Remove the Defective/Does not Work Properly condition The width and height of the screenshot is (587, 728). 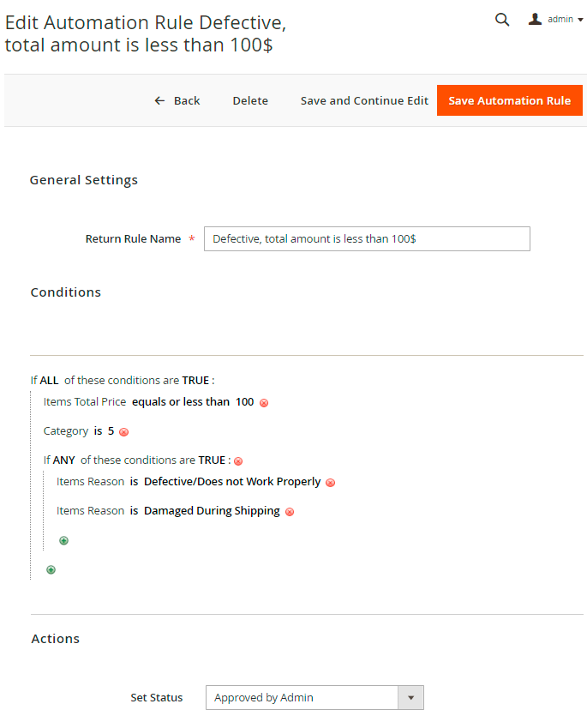(x=330, y=483)
